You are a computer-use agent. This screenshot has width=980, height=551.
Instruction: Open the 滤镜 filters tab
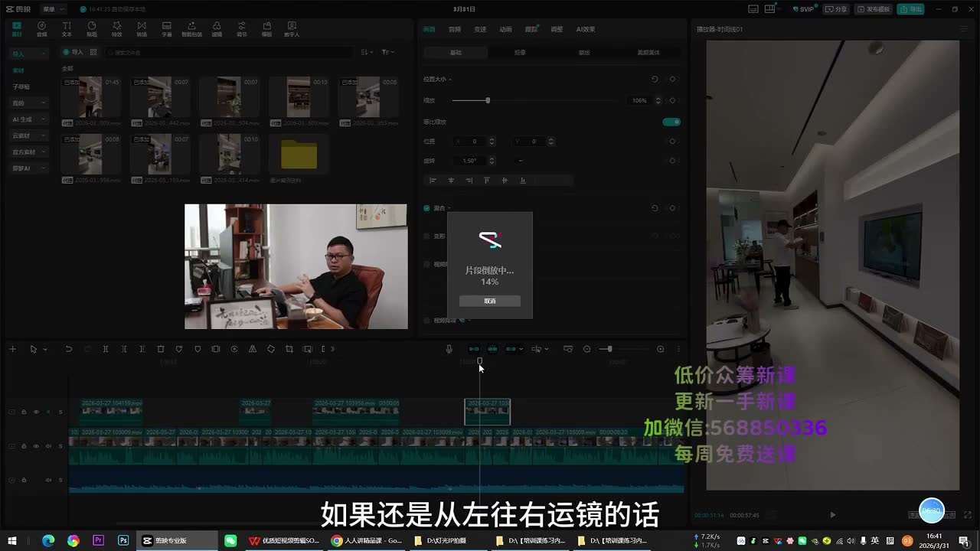217,29
